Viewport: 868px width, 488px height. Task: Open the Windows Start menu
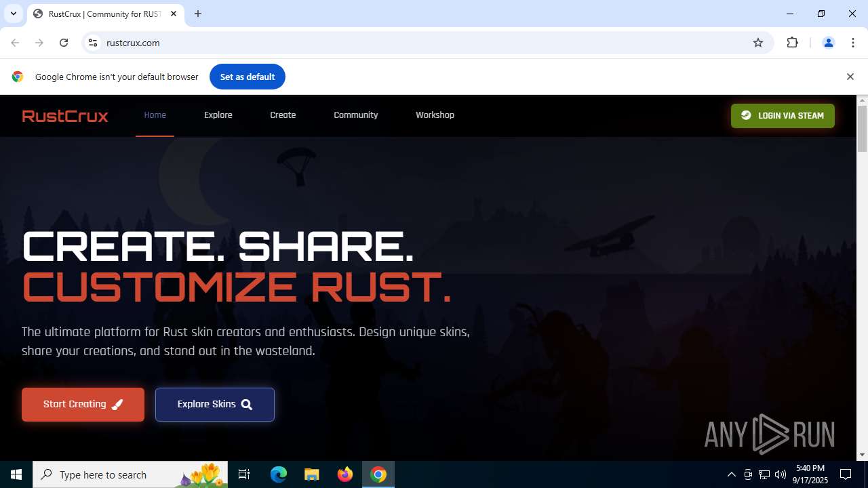click(x=16, y=474)
